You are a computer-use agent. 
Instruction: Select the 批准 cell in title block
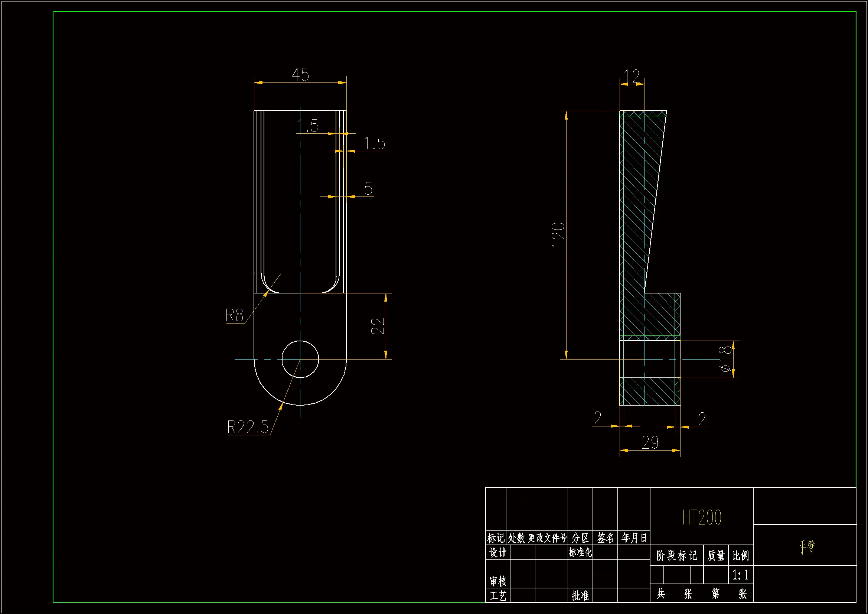tap(580, 595)
